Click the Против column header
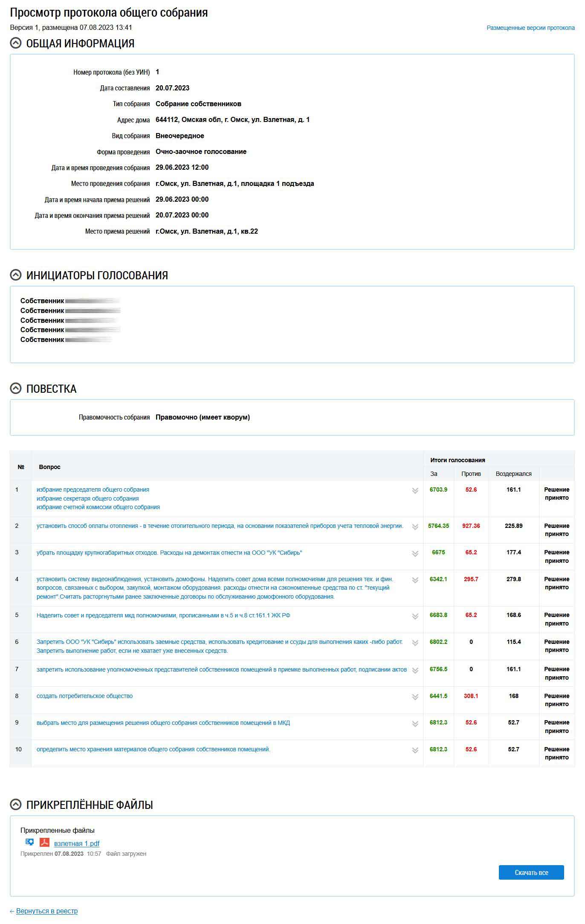 (471, 474)
